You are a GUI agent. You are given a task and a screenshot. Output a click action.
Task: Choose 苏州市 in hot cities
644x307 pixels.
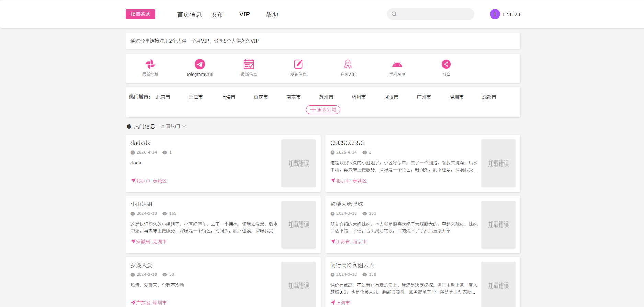click(326, 97)
